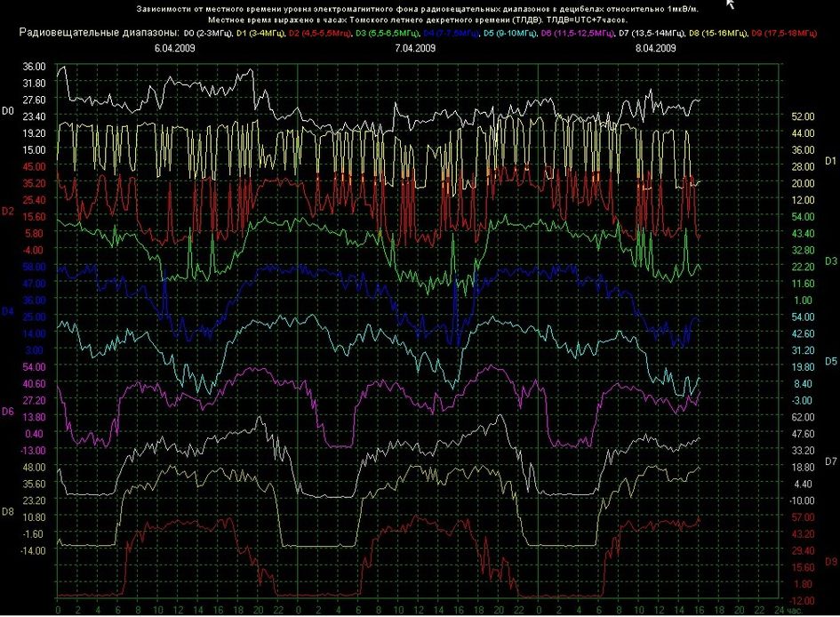Click the hour-axis unit label "час."
This screenshot has height=617, width=840.
pos(796,610)
